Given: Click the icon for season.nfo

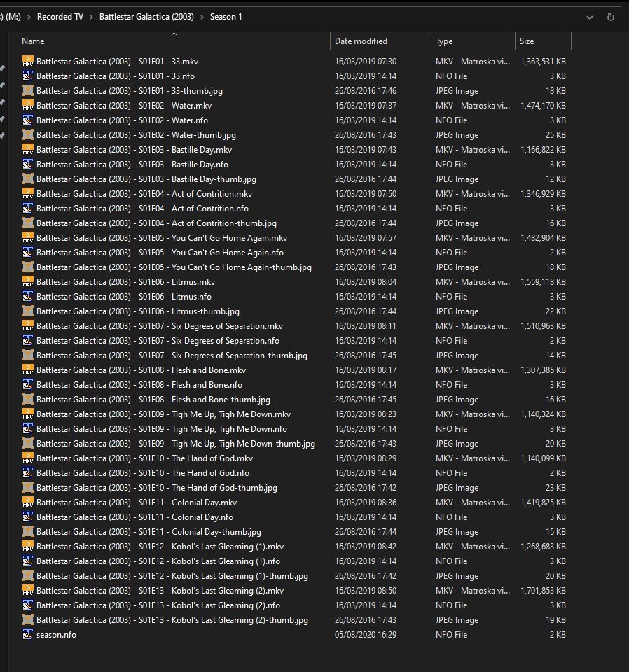Looking at the screenshot, I should (x=28, y=635).
